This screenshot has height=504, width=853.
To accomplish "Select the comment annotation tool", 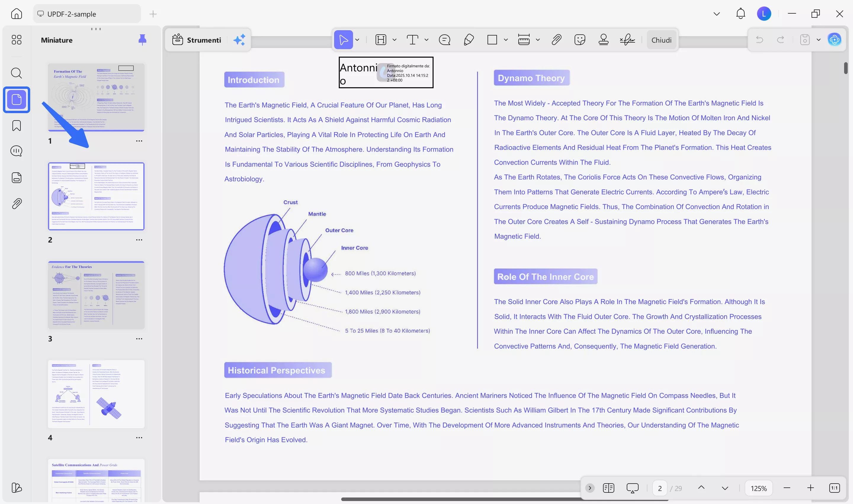I will [x=444, y=40].
